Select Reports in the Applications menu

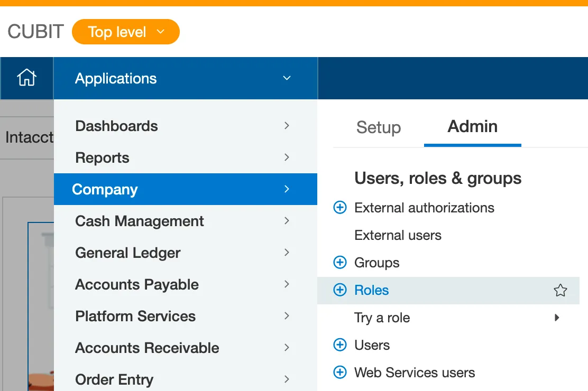(186, 157)
